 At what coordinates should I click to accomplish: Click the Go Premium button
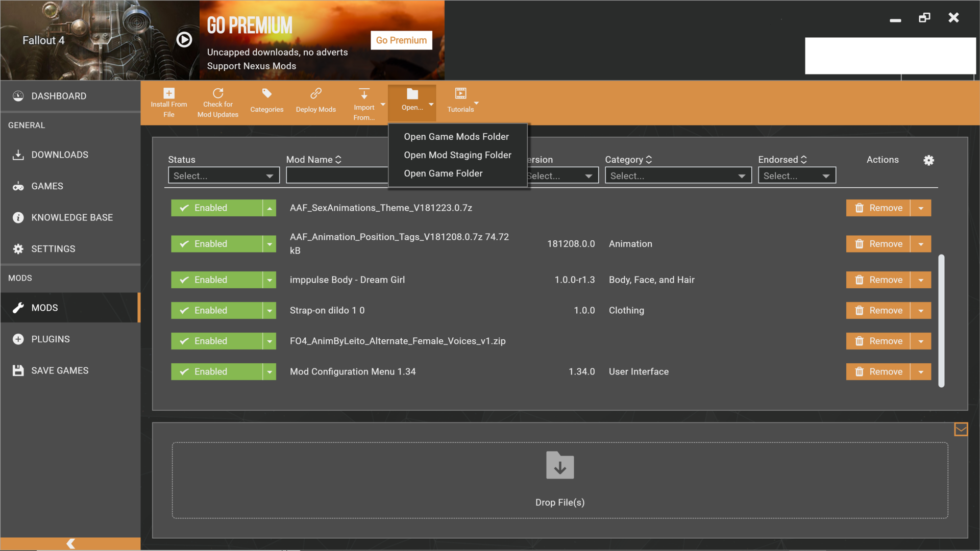pos(401,40)
